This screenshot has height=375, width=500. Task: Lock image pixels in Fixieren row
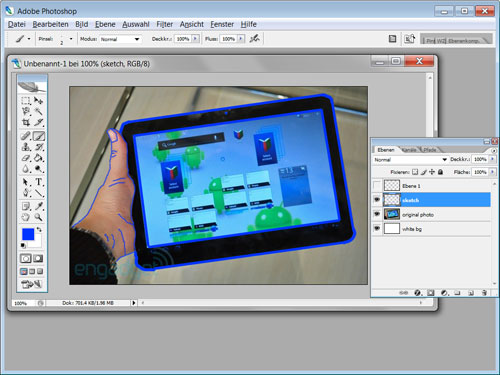[424, 172]
